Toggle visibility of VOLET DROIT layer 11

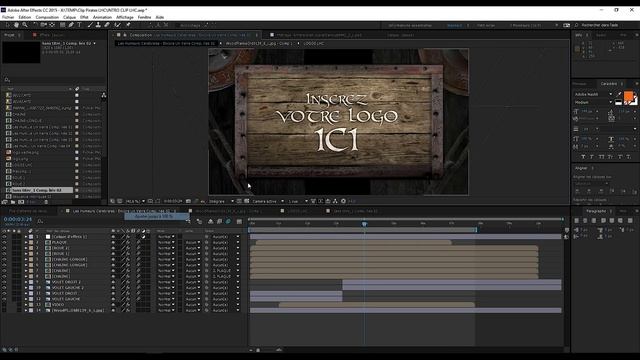pos(4,293)
